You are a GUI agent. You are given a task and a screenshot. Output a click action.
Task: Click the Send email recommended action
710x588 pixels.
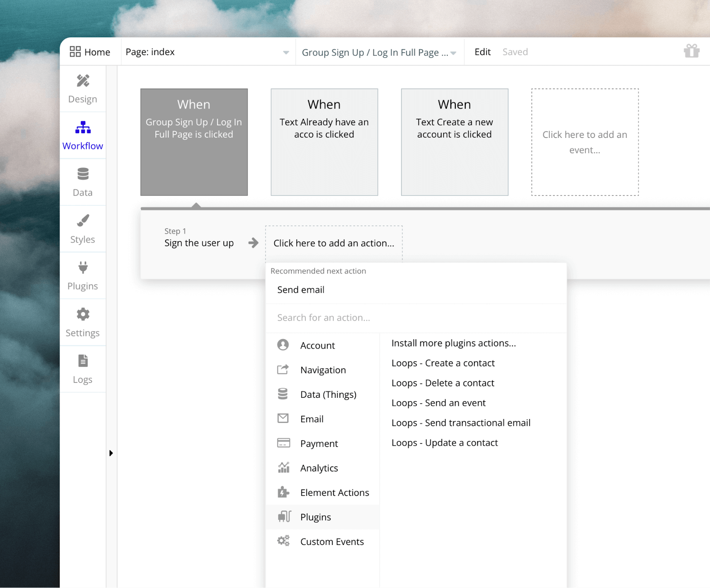300,290
